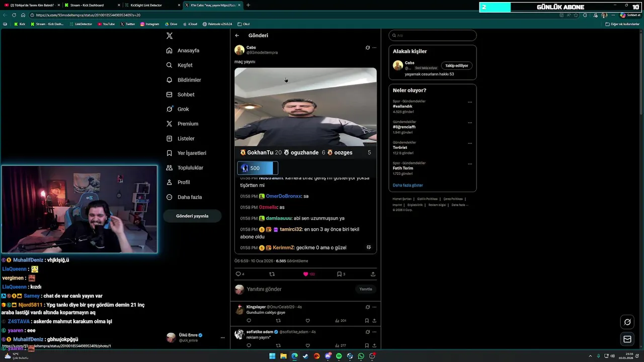Bookmark the sofistike adam reply

pyautogui.click(x=367, y=345)
